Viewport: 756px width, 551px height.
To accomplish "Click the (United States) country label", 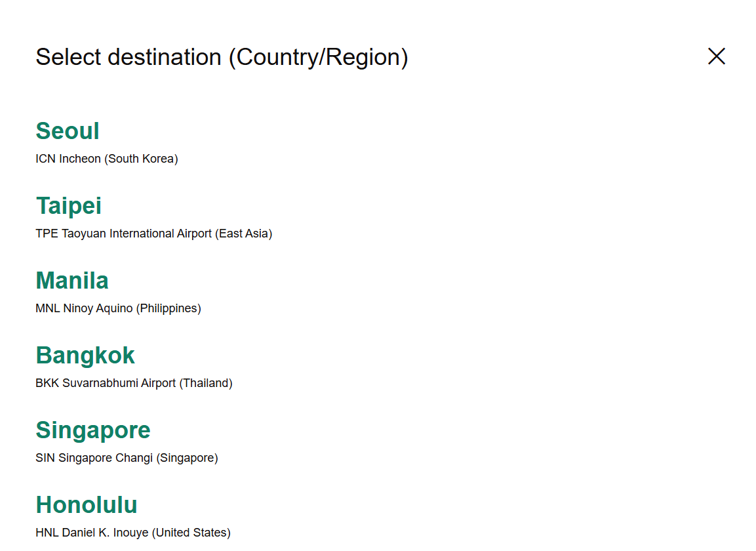I will 191,533.
